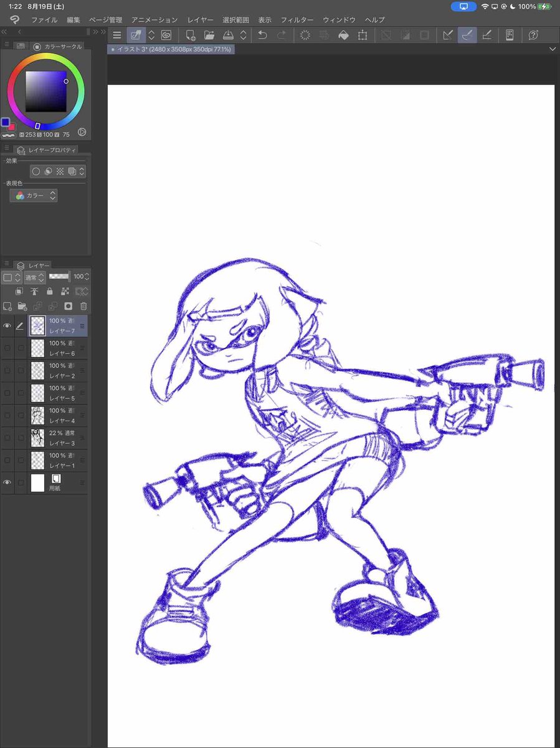This screenshot has width=560, height=748.
Task: Toggle snap to grid icon
Action: click(x=486, y=36)
